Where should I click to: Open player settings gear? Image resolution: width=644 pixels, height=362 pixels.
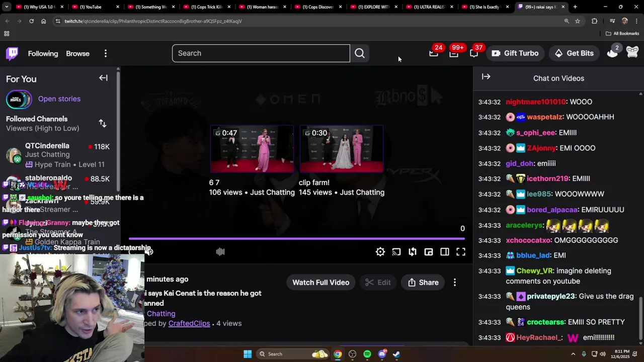380,252
